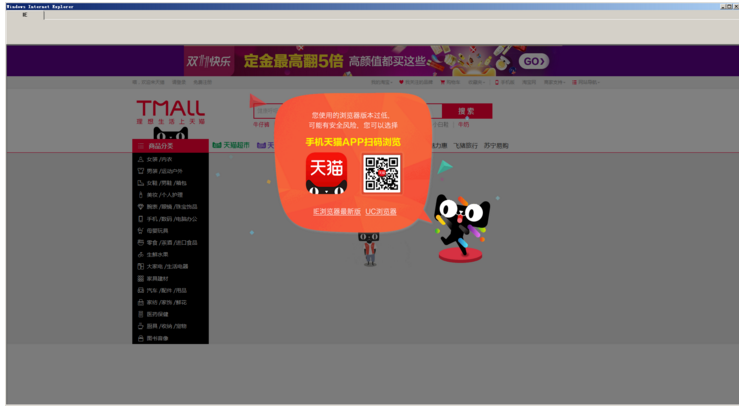
Task: Click the red 天猫 app icon in popup
Action: tap(326, 173)
